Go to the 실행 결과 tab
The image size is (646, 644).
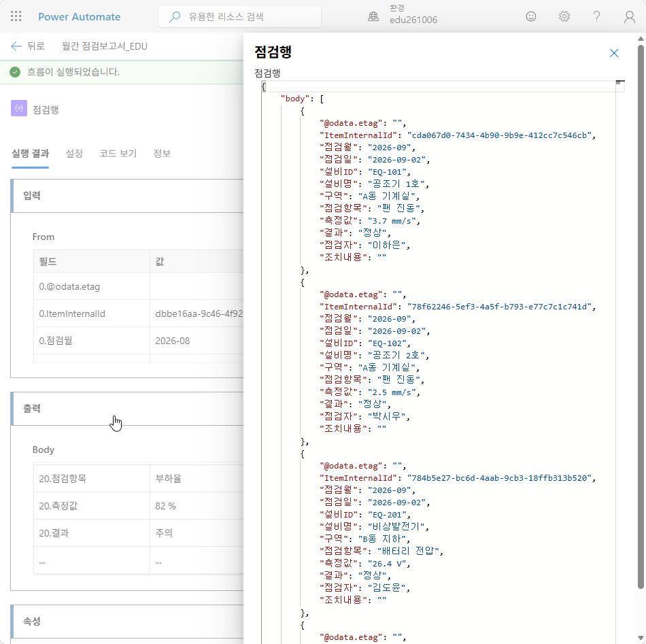(x=30, y=154)
